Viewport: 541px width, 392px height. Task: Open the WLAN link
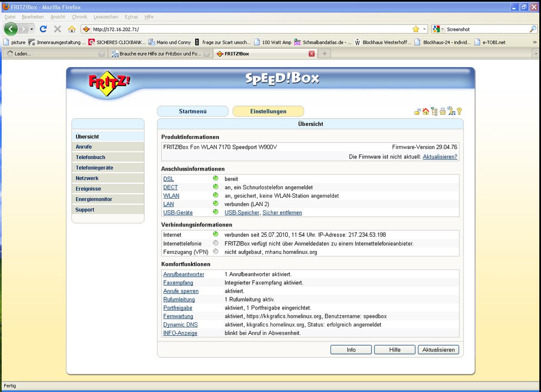coord(171,196)
